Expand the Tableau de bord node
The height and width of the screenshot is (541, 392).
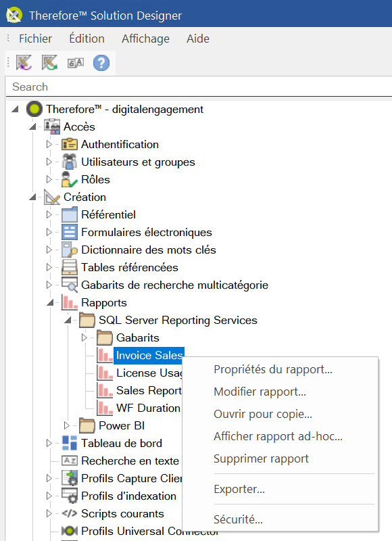tap(49, 443)
